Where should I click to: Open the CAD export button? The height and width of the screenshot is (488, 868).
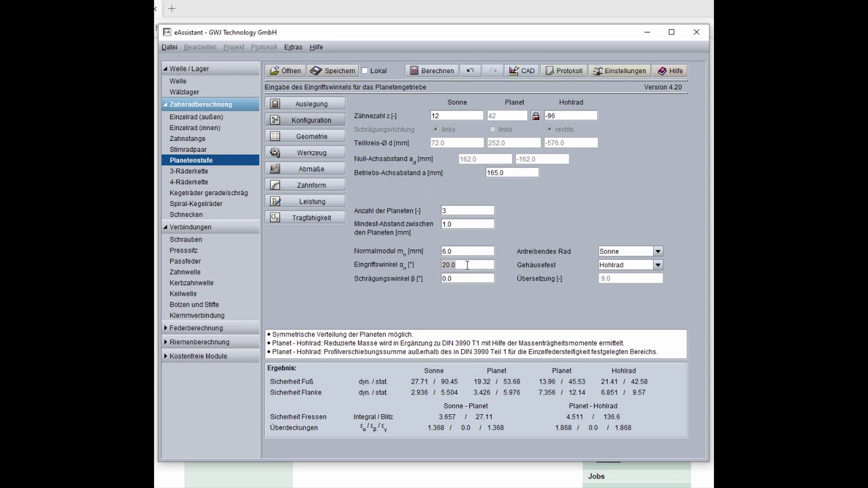point(521,70)
